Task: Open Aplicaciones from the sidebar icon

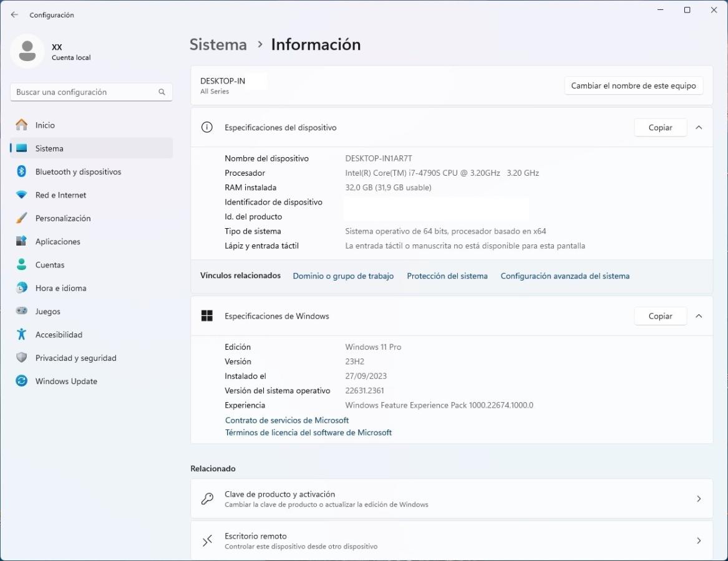Action: point(22,241)
